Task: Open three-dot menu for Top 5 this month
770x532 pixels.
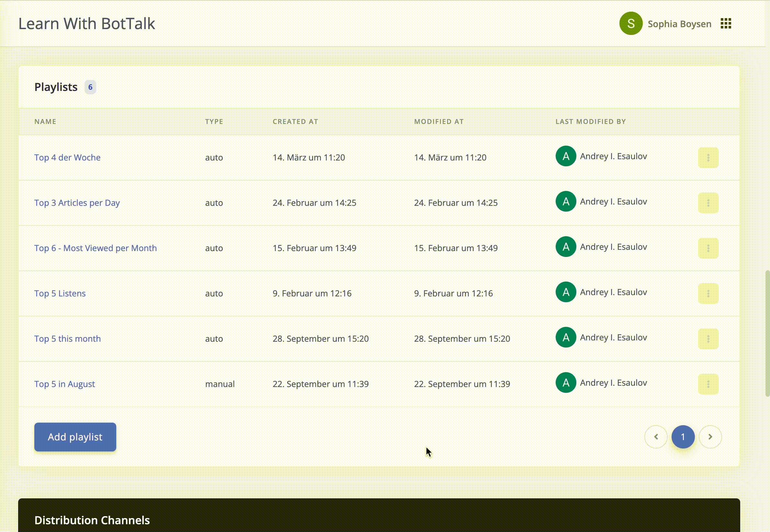Action: pos(708,339)
